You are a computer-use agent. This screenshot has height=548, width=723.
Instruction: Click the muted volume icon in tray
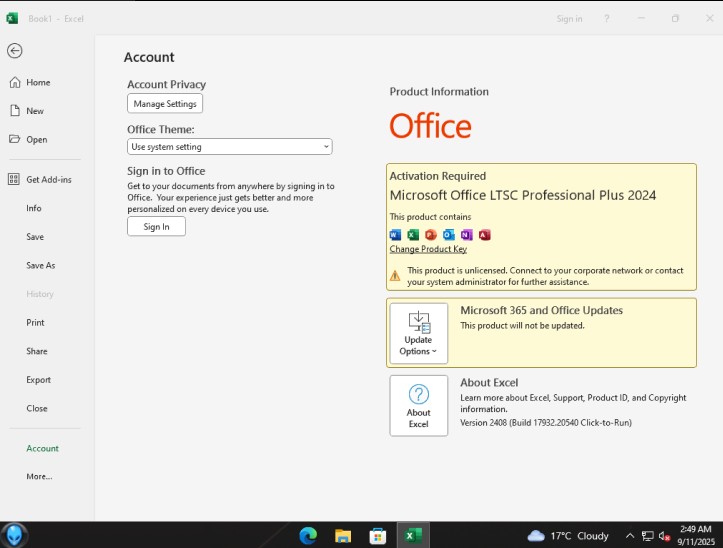[664, 536]
